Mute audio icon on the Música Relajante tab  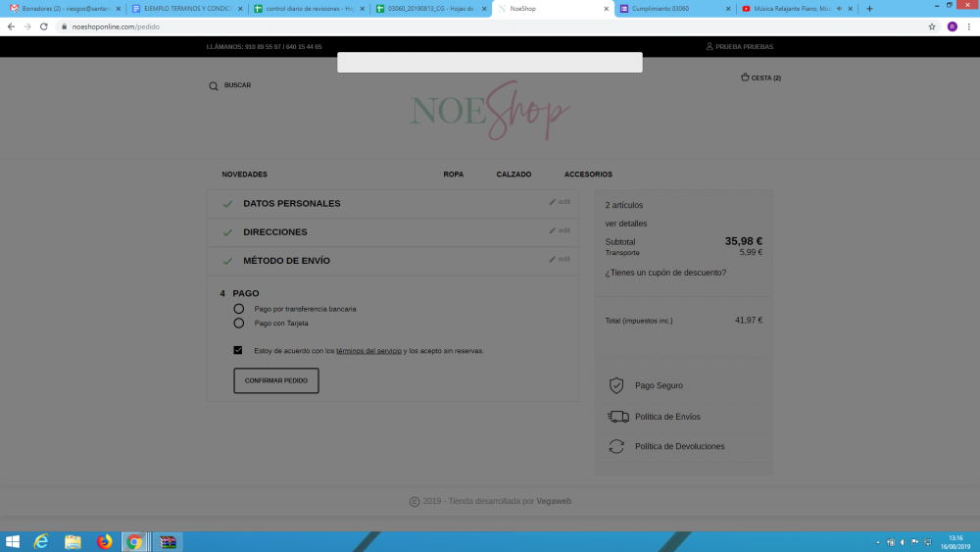coord(840,9)
